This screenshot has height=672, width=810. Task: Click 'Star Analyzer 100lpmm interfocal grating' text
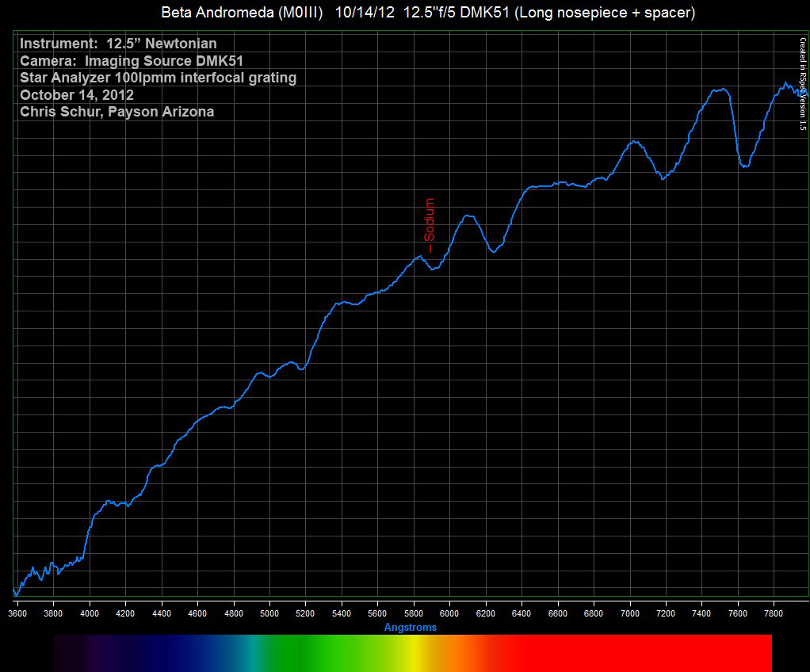(158, 78)
